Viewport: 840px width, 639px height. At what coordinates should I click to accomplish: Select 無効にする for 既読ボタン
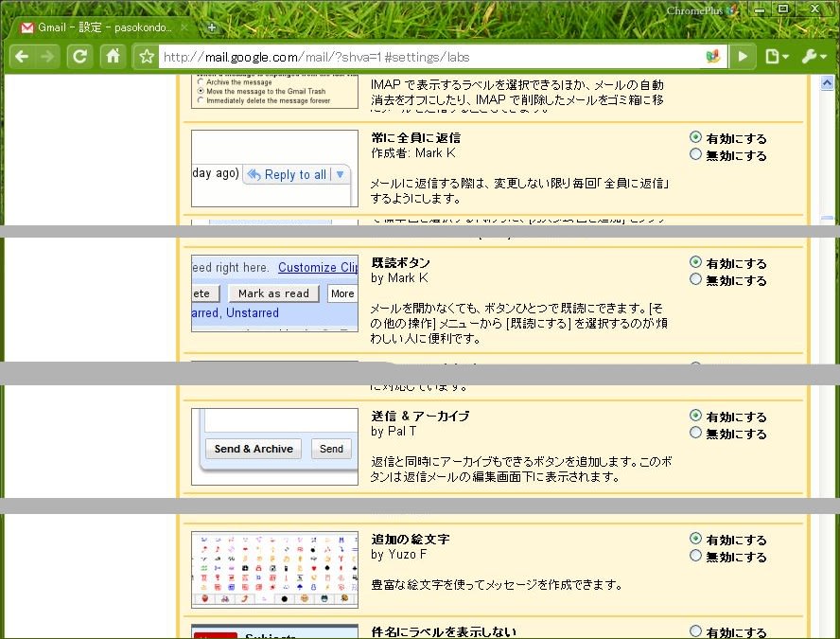[696, 279]
